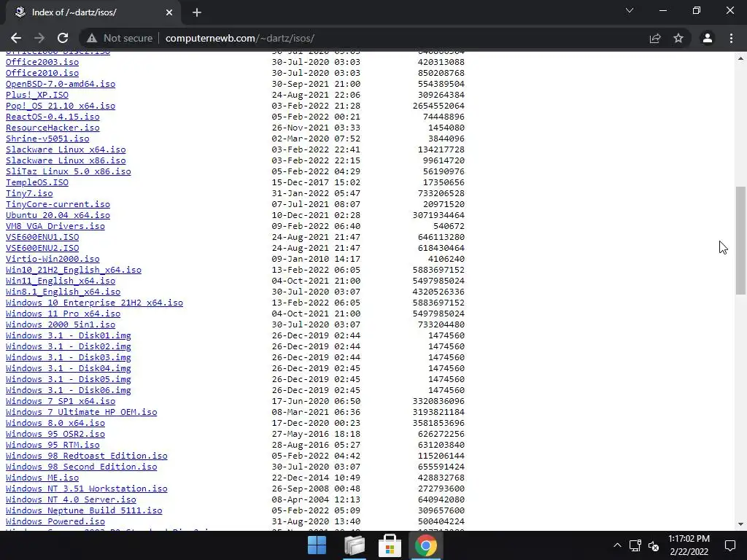Viewport: 747px width, 560px height.
Task: Download Office2010.iso
Action: (x=42, y=73)
